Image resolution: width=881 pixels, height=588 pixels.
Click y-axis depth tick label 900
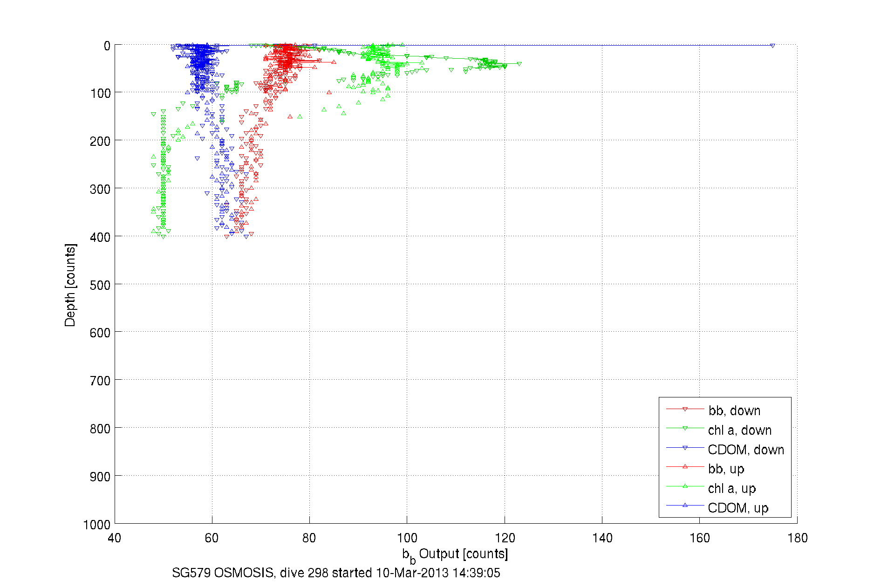[100, 477]
